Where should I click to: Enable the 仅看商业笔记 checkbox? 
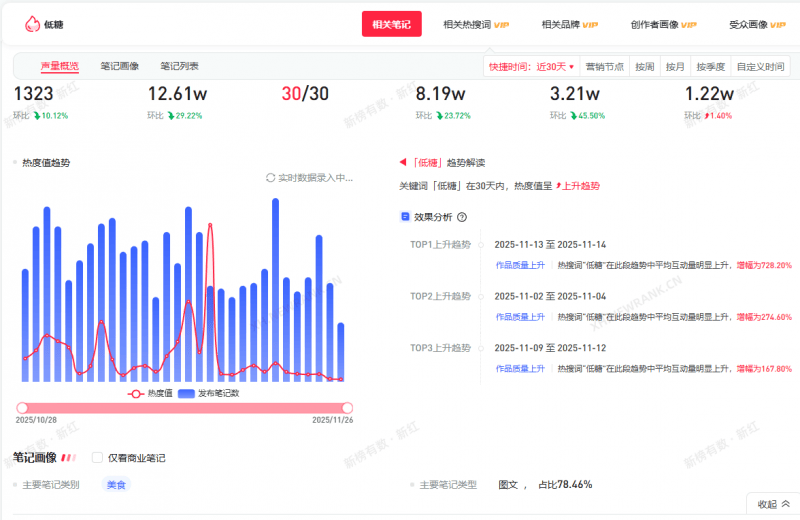97,458
